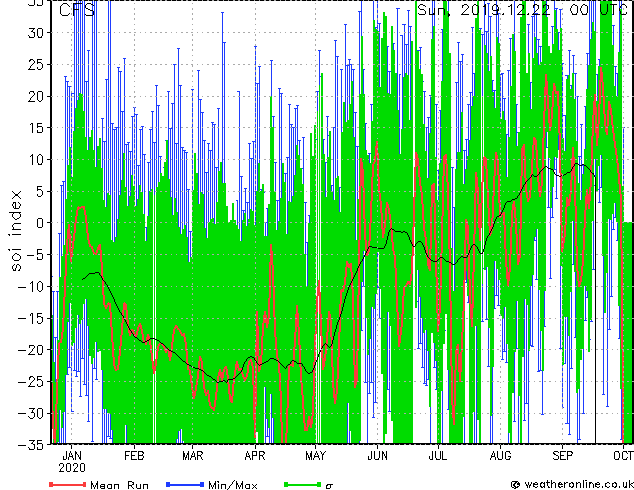Click the red Mean Run legend line
The width and height of the screenshot is (634, 490).
[x=68, y=484]
